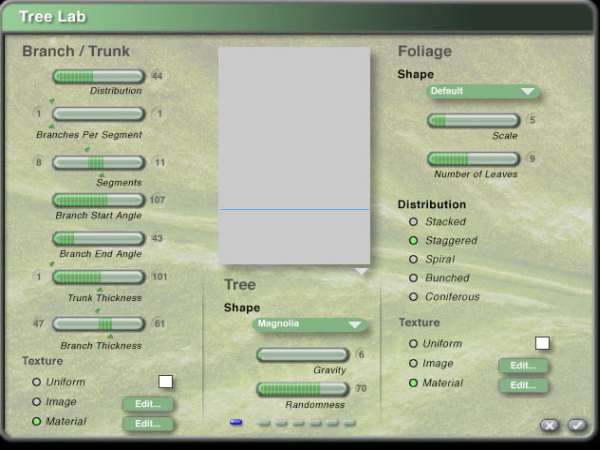
Task: Click the Branch Thickness maximum value 61
Action: [159, 324]
